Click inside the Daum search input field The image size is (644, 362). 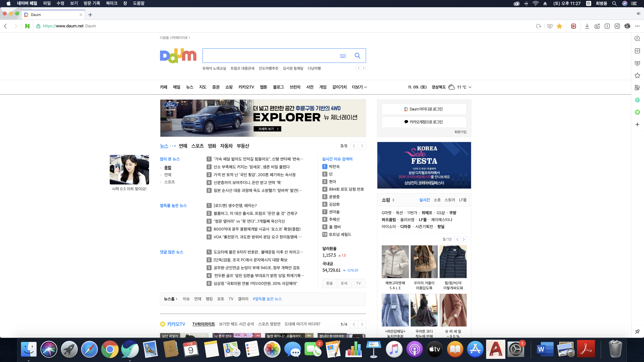click(270, 56)
